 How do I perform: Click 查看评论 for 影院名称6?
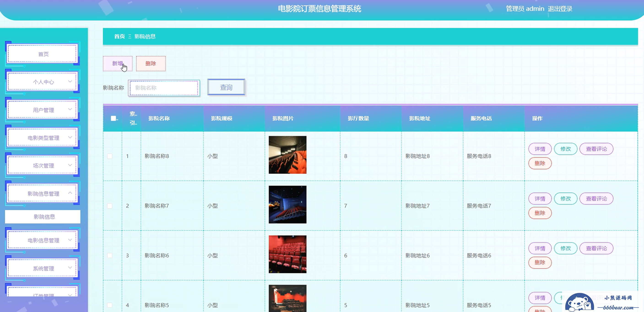coord(596,248)
